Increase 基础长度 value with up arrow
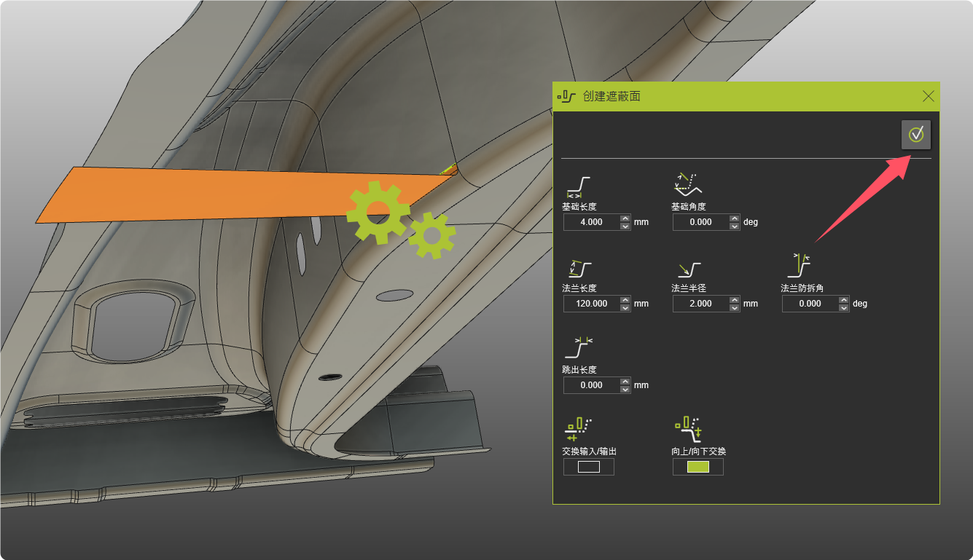Viewport: 973px width, 560px height. pyautogui.click(x=625, y=218)
